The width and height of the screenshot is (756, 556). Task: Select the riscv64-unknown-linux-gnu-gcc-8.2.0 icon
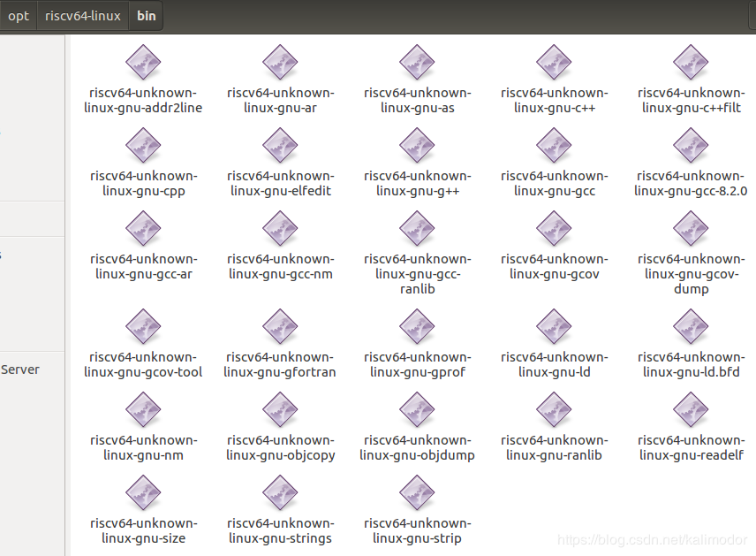691,145
